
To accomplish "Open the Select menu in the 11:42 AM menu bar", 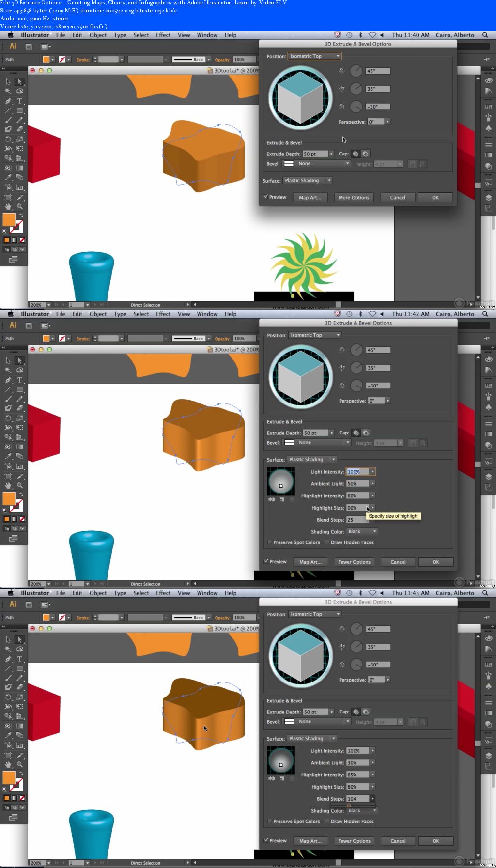I will [141, 314].
